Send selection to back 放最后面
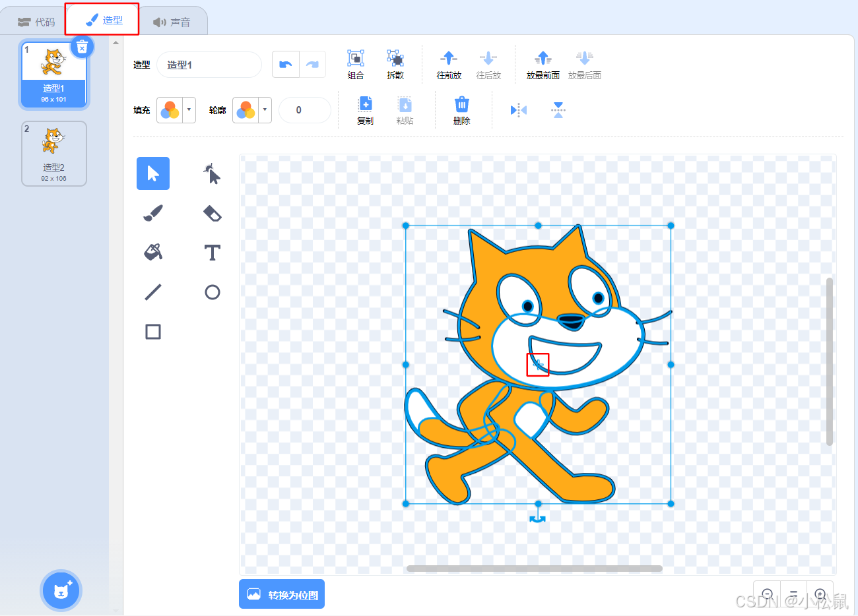858x616 pixels. [x=584, y=65]
